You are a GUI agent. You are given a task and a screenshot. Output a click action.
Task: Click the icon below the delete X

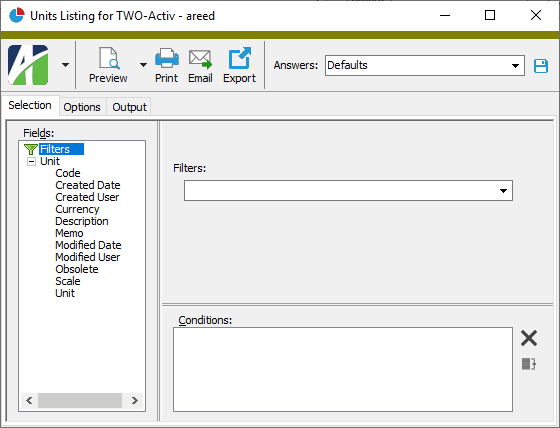(529, 364)
